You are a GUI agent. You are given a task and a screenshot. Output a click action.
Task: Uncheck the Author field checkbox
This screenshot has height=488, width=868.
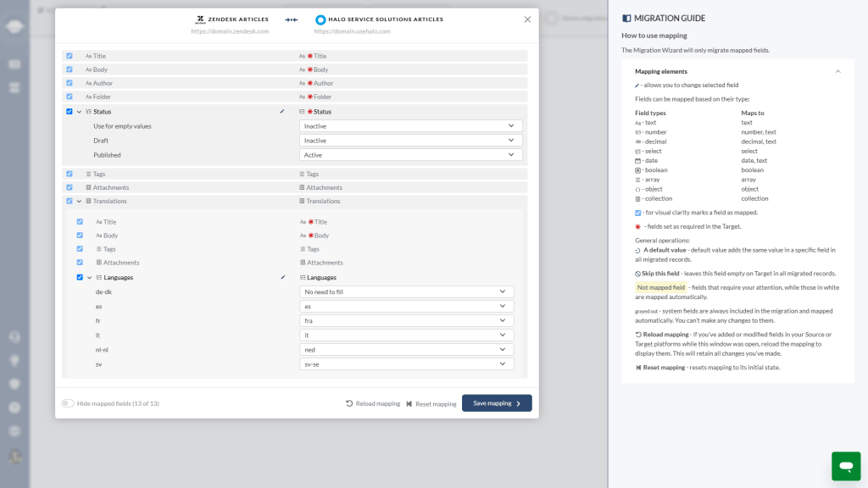click(x=70, y=83)
